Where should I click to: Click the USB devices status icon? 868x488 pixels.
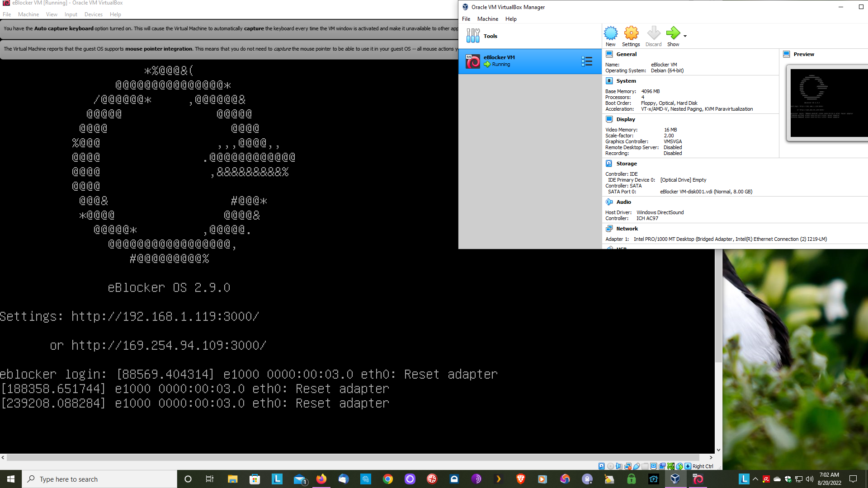pos(637,466)
